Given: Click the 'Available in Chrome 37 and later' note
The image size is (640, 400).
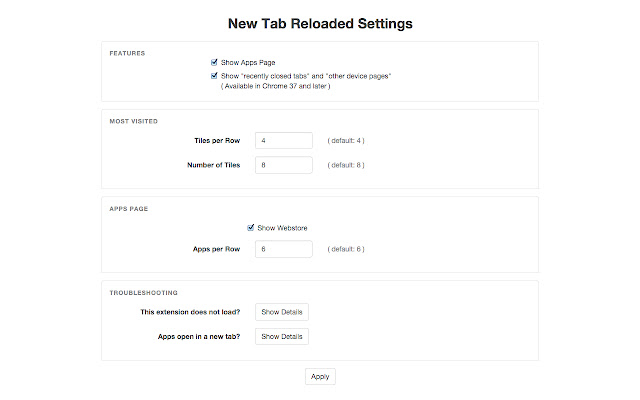Looking at the screenshot, I should (276, 87).
